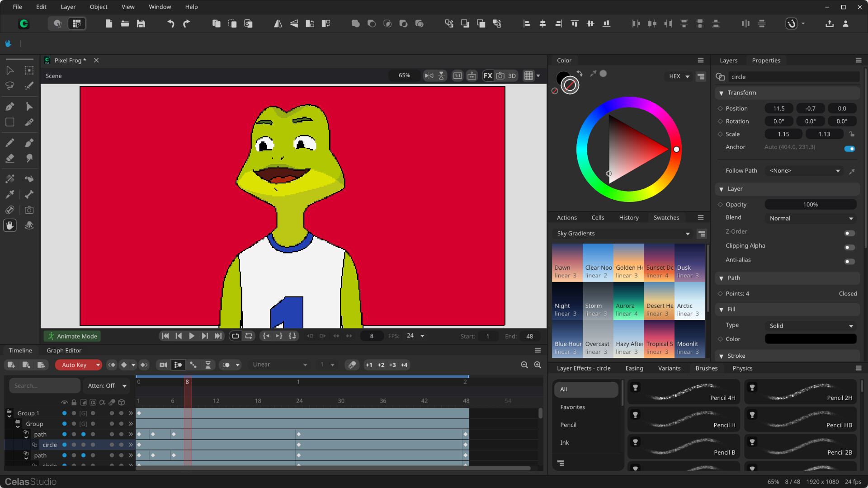The width and height of the screenshot is (868, 488).
Task: Enable the Anti-alias toggle
Action: pyautogui.click(x=849, y=261)
